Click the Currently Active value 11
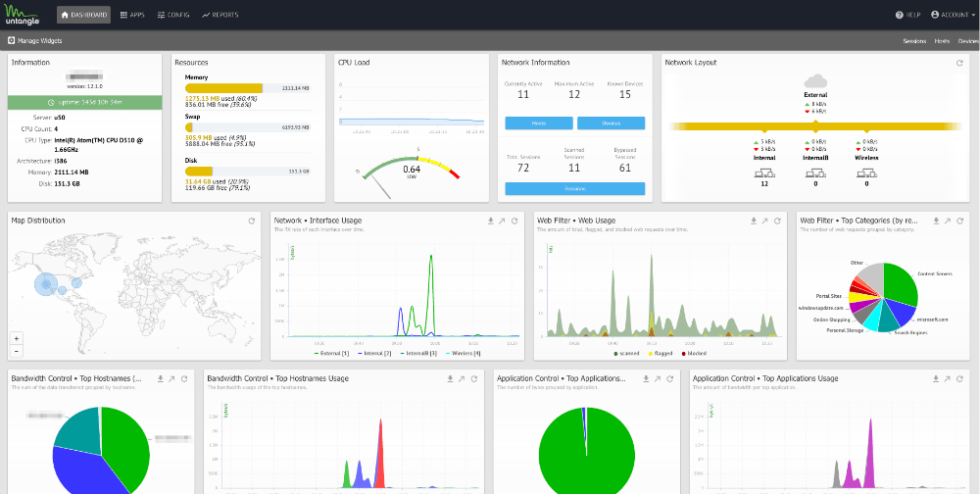980x494 pixels. [523, 94]
